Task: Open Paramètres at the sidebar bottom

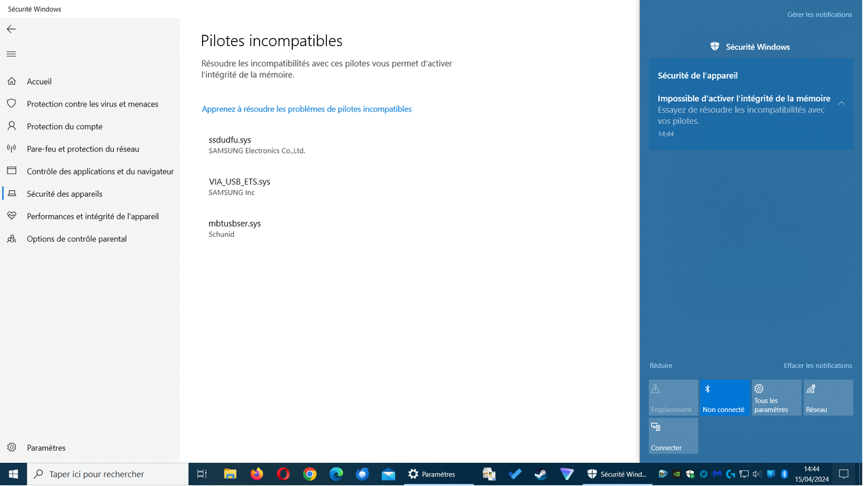Action: (x=90, y=447)
